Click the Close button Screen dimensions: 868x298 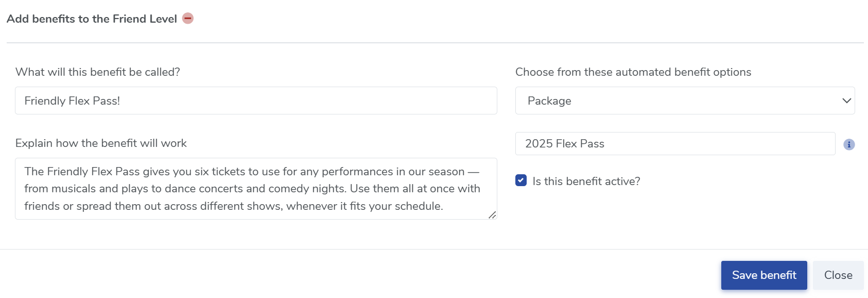(838, 275)
